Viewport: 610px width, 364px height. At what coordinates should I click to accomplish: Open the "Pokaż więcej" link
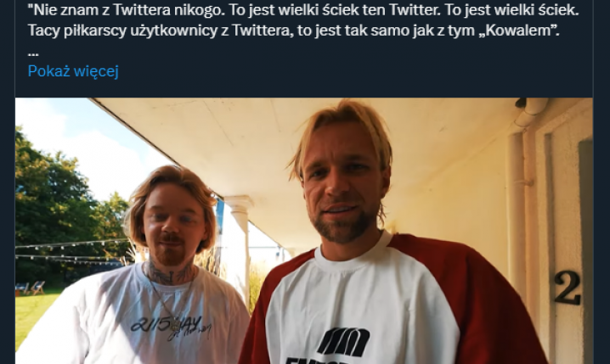click(73, 71)
